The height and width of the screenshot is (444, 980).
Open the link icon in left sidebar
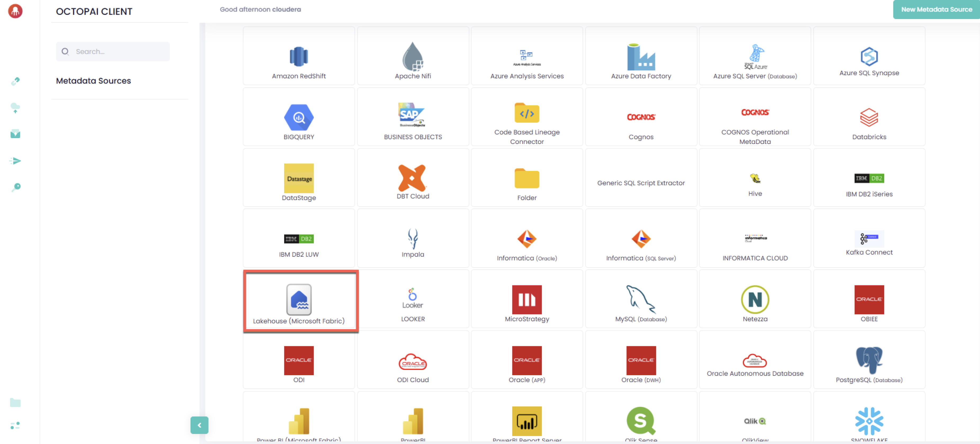pyautogui.click(x=15, y=81)
